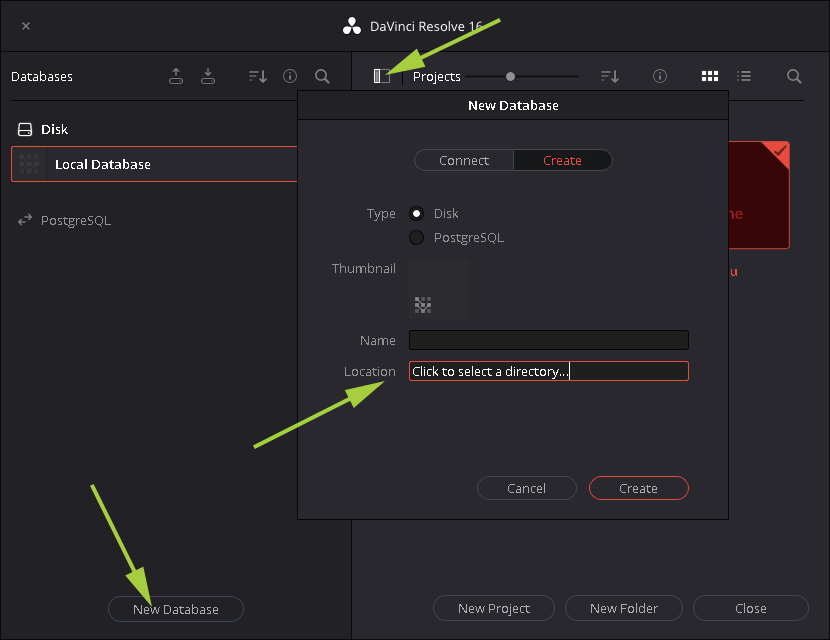Open the sort order dropdown for Projects
This screenshot has height=640, width=830.
point(611,76)
